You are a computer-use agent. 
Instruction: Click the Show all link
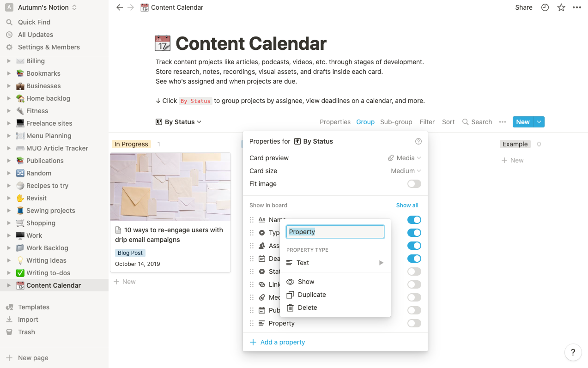click(x=407, y=205)
